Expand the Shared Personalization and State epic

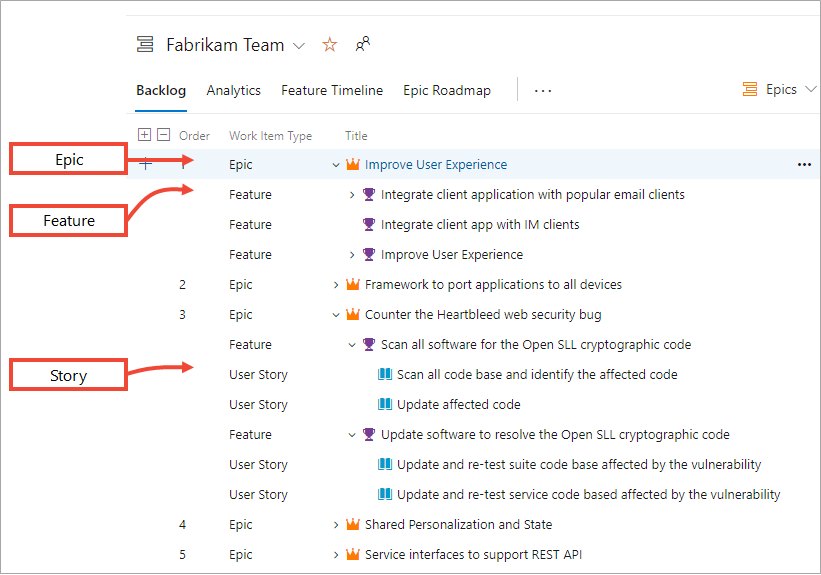tap(336, 525)
